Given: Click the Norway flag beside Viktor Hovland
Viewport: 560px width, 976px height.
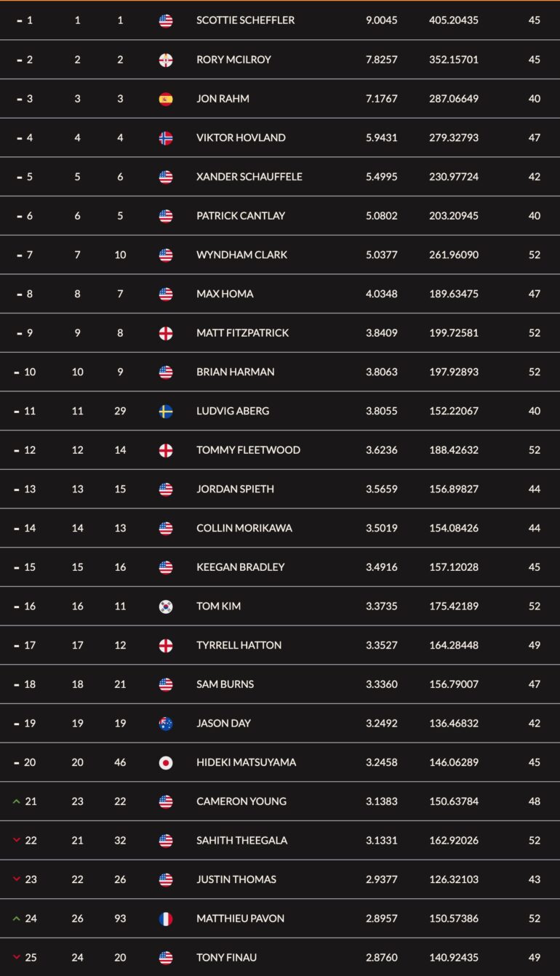Looking at the screenshot, I should [166, 137].
